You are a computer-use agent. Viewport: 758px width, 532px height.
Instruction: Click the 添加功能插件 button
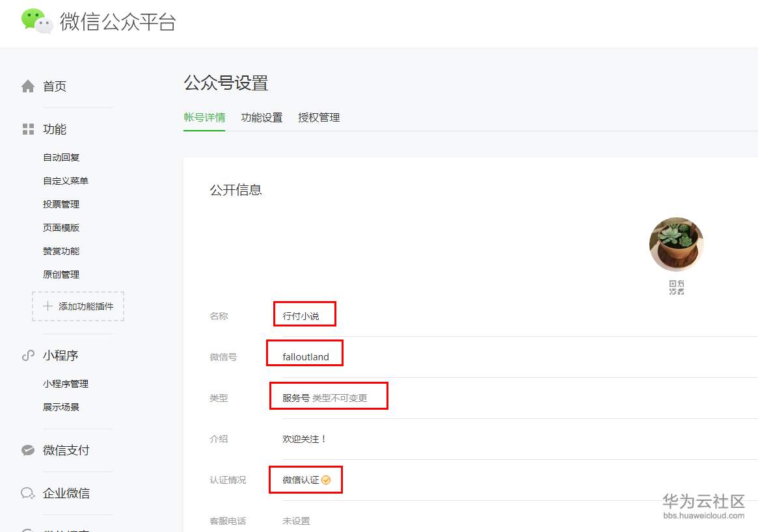[78, 306]
